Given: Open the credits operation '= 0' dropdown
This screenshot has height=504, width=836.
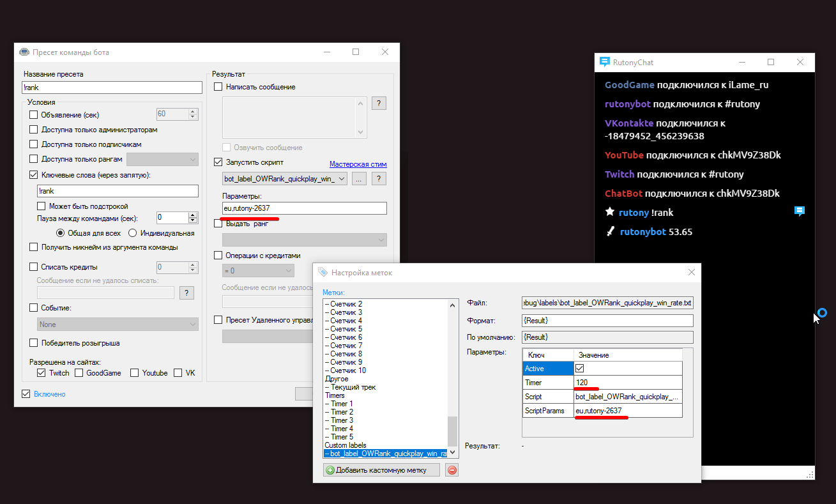Looking at the screenshot, I should [x=257, y=271].
